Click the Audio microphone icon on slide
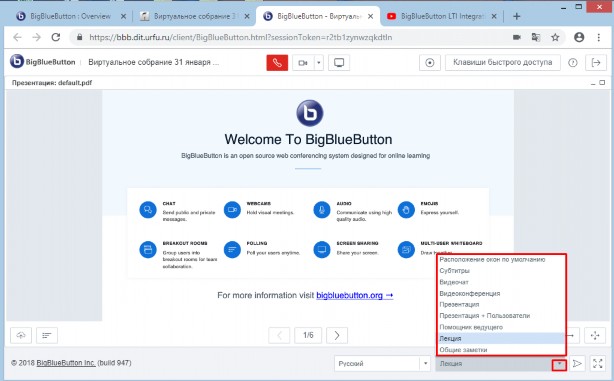The width and height of the screenshot is (614, 381). pos(322,210)
